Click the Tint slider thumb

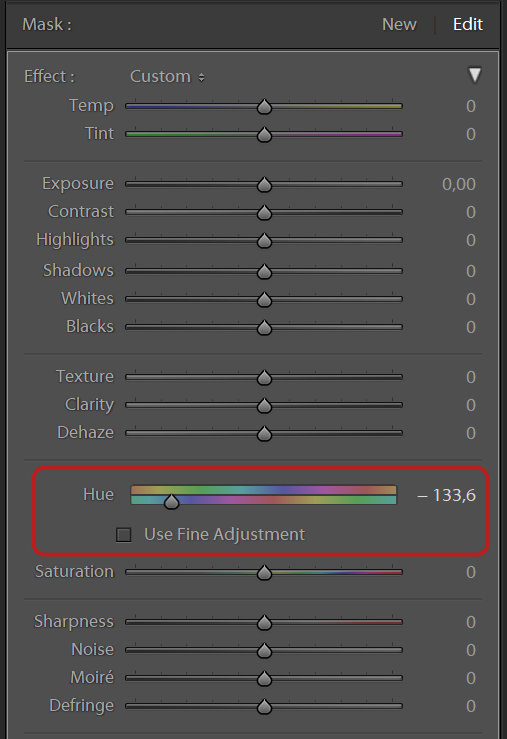(x=264, y=135)
